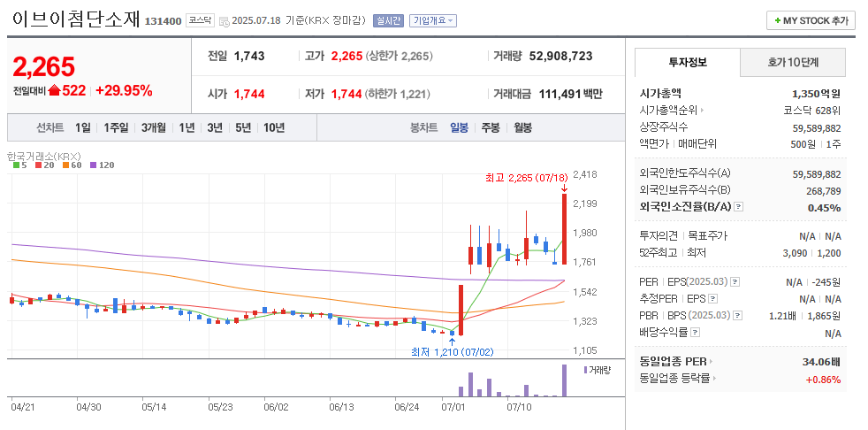This screenshot has height=430, width=868.
Task: Click the 최저 1,210 (07/02) chart marker
Action: (x=453, y=351)
